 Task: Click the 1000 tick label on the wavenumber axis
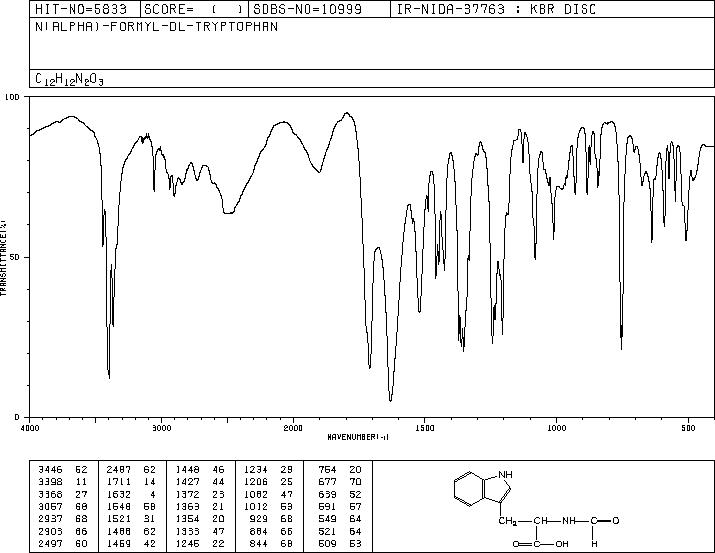(x=556, y=428)
